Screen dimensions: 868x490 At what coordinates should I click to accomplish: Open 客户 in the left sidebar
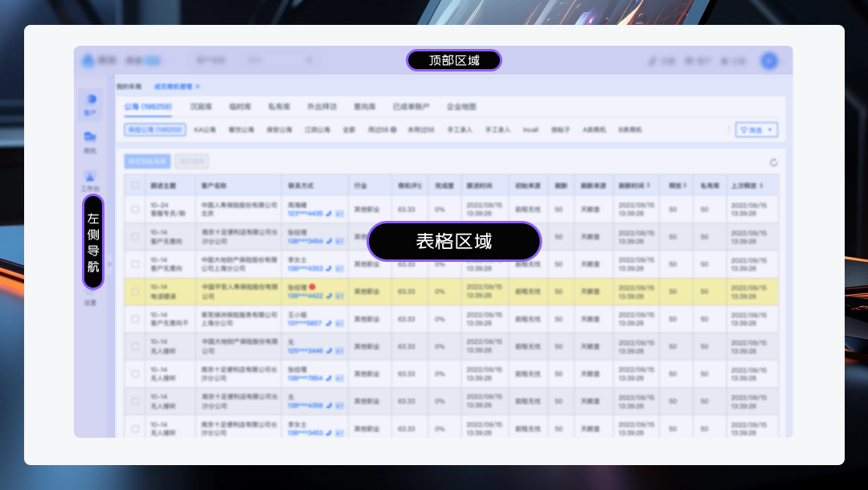(90, 104)
